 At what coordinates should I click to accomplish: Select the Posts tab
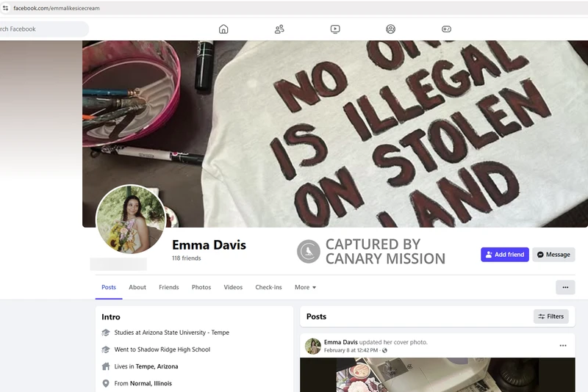click(109, 287)
